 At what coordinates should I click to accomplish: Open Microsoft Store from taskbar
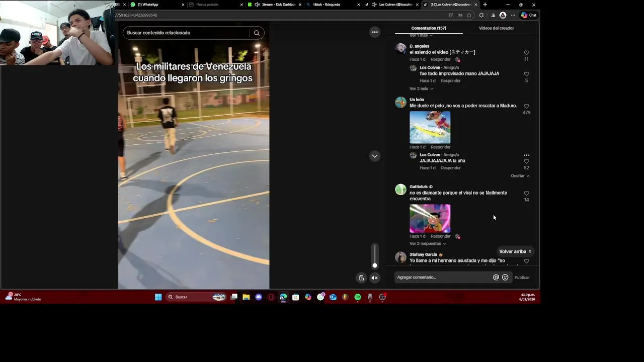pos(295,297)
